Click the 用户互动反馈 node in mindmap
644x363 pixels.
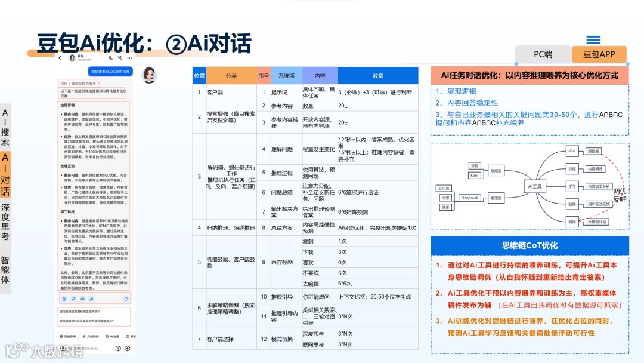click(x=599, y=204)
